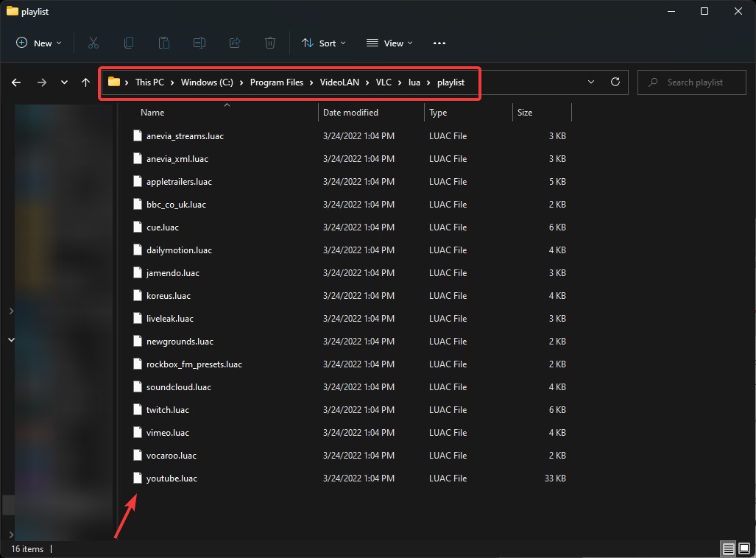Image resolution: width=756 pixels, height=558 pixels.
Task: Navigate to VLC breadcrumb
Action: pyautogui.click(x=384, y=82)
